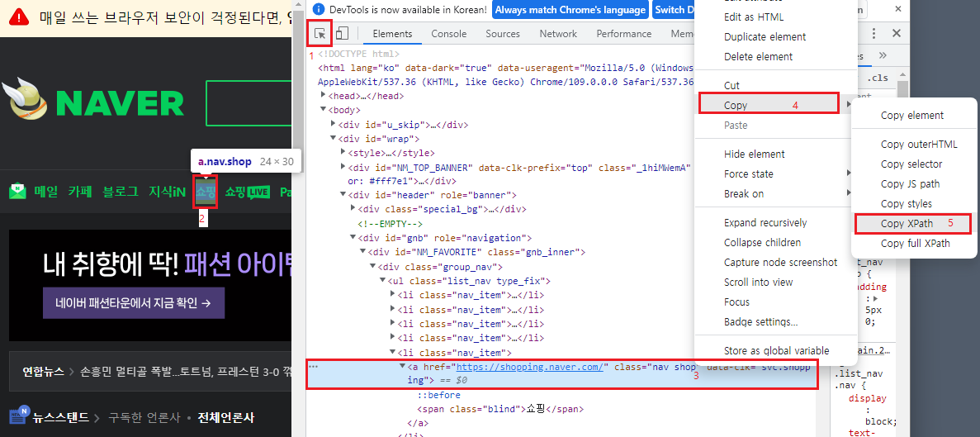Collapse the selected anchor nav shop node
980x437 pixels.
coord(403,366)
